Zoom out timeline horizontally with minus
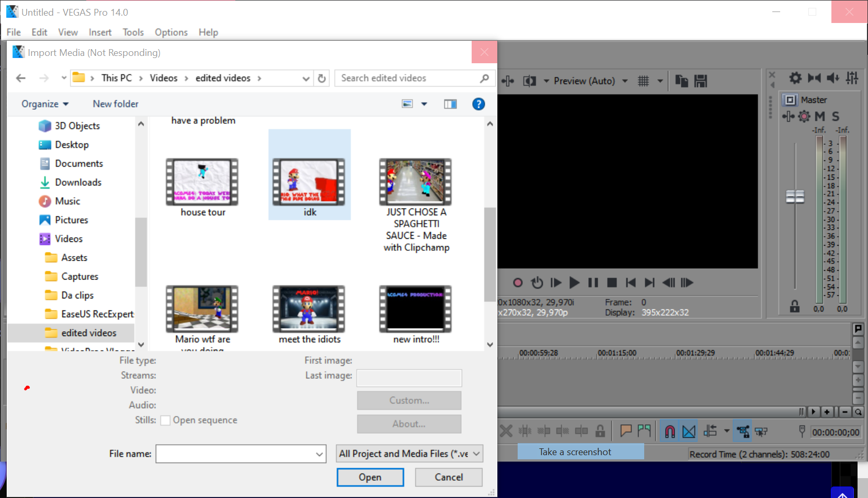This screenshot has width=868, height=498. click(844, 412)
